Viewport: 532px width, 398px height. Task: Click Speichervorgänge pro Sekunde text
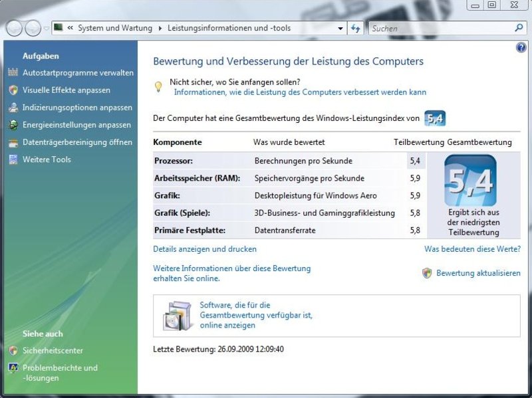pos(309,178)
